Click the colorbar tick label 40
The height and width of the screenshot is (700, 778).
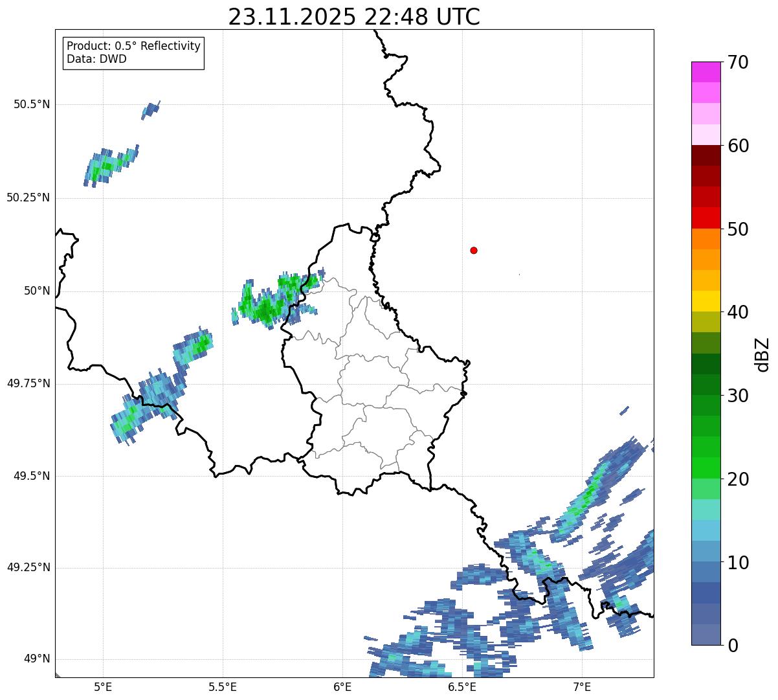(738, 312)
